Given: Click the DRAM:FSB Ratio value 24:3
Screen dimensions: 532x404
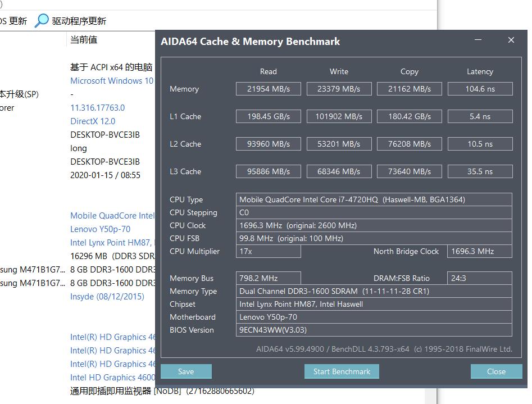Looking at the screenshot, I should point(480,278).
